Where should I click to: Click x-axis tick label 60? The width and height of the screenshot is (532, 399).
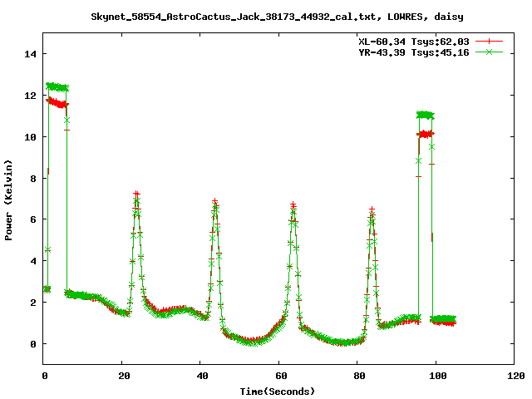click(x=281, y=376)
